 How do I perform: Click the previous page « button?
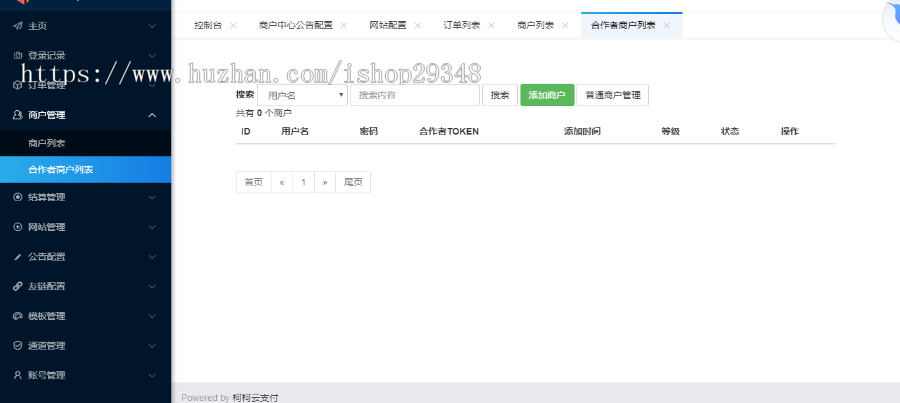coord(282,182)
